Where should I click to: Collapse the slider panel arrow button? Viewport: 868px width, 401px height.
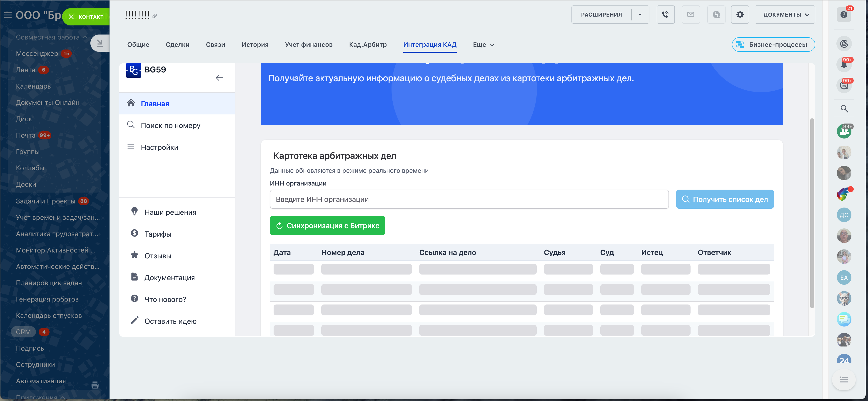(99, 43)
